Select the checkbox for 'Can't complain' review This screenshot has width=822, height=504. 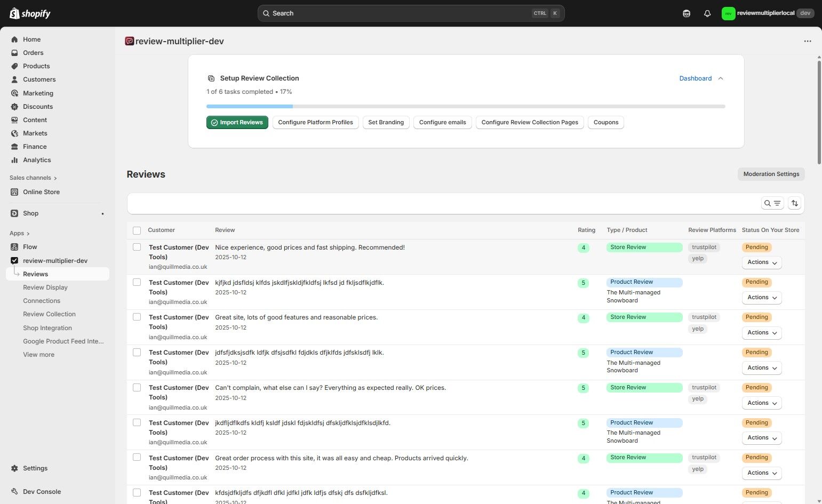tap(137, 388)
